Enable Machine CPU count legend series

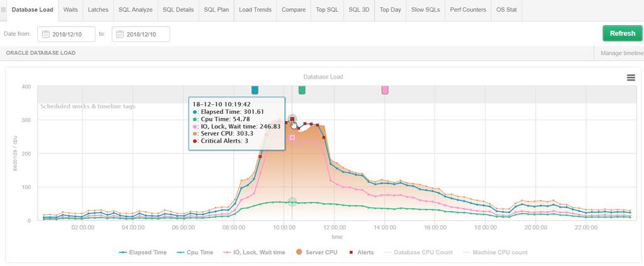coord(495,252)
